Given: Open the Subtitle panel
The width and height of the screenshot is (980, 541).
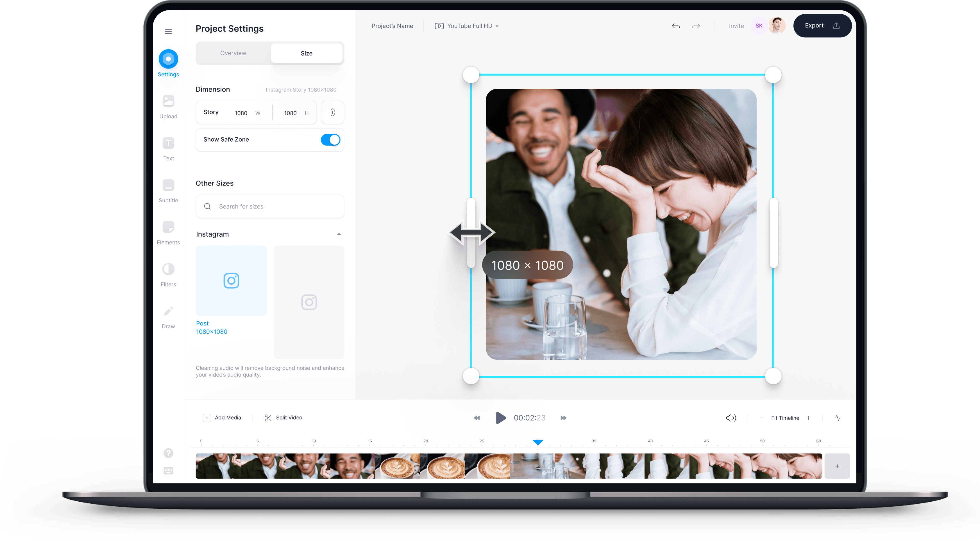Looking at the screenshot, I should pyautogui.click(x=168, y=185).
